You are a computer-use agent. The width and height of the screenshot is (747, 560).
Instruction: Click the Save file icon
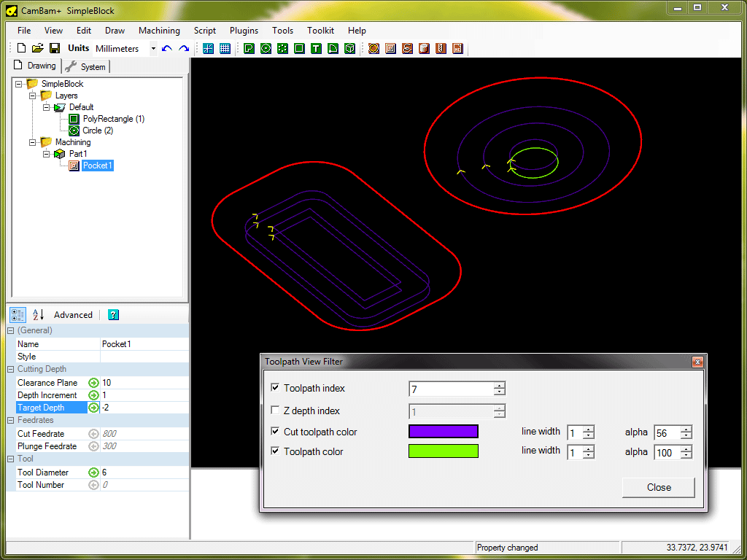pos(54,49)
